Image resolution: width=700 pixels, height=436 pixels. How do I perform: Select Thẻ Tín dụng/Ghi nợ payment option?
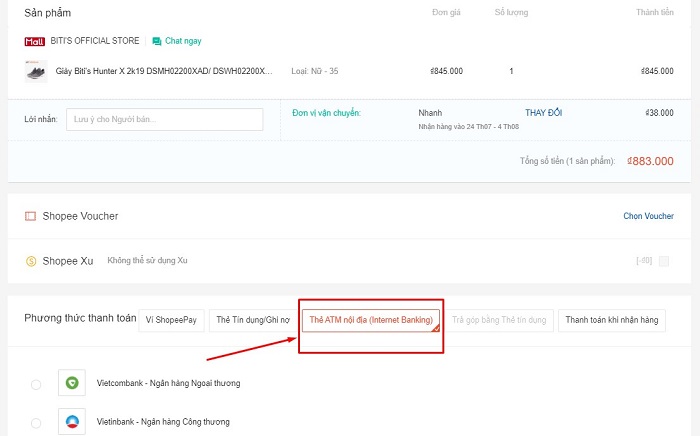tap(252, 320)
